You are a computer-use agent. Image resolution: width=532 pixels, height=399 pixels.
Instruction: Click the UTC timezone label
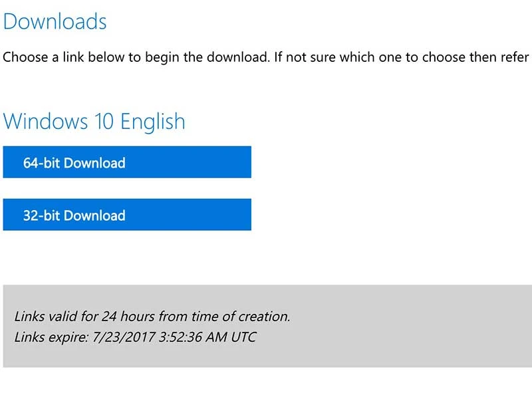(x=242, y=337)
